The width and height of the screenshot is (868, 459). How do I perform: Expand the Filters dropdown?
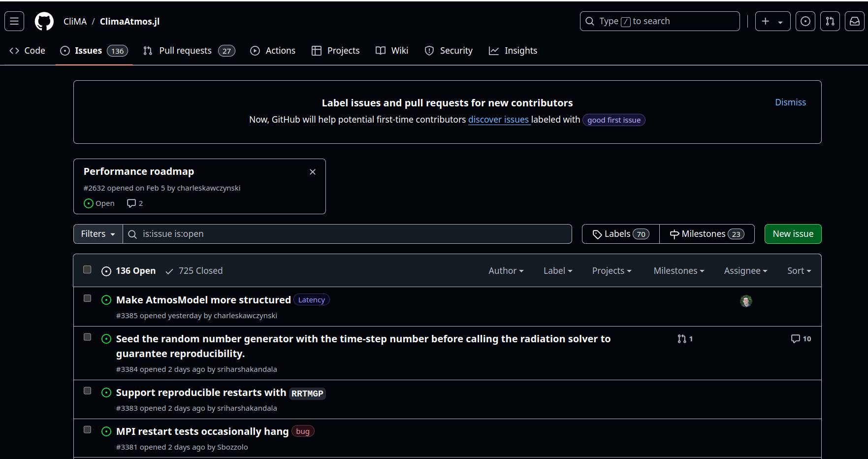point(98,234)
